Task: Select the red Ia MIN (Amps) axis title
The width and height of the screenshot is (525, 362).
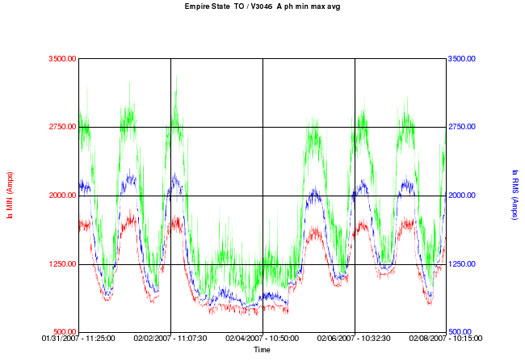Action: 10,195
